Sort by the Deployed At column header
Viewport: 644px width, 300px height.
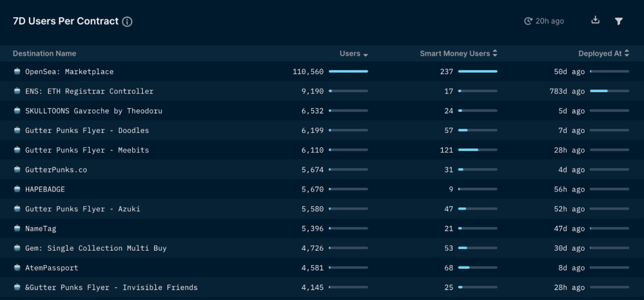603,53
